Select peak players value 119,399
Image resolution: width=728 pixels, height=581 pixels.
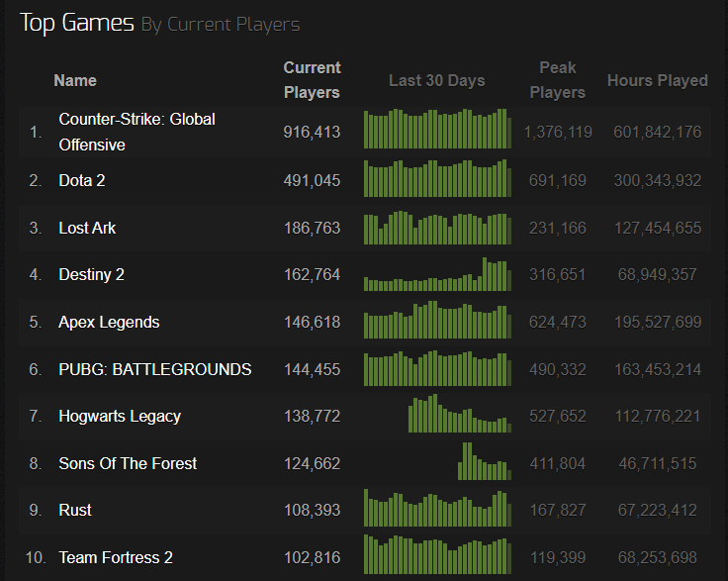[x=558, y=557]
